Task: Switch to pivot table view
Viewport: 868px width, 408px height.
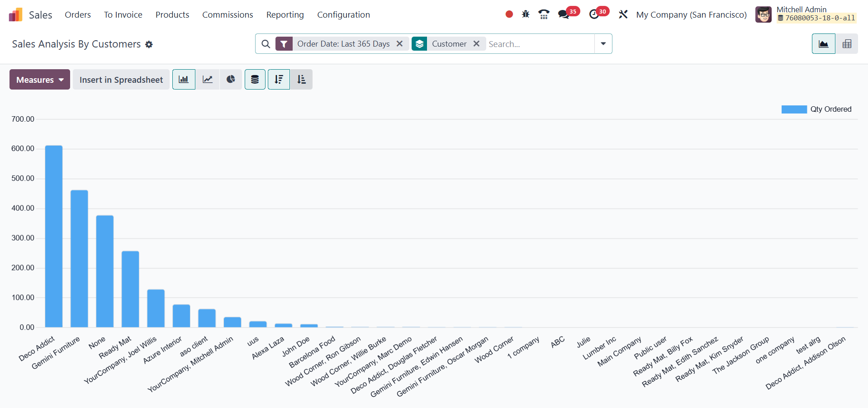Action: click(847, 44)
